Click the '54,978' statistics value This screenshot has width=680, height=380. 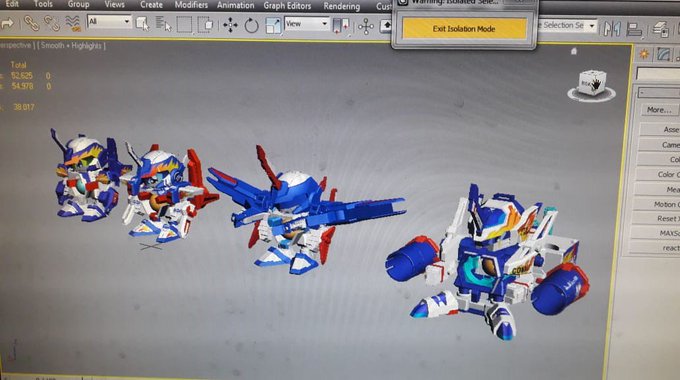coord(22,86)
